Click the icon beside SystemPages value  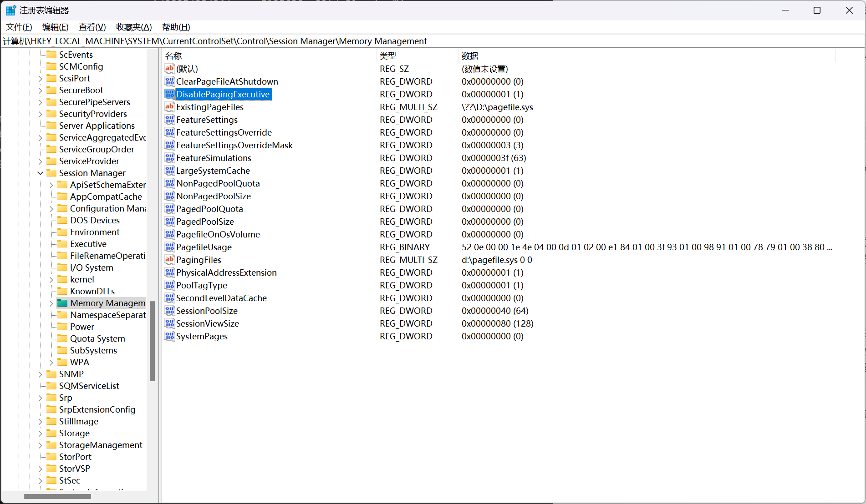tap(169, 337)
